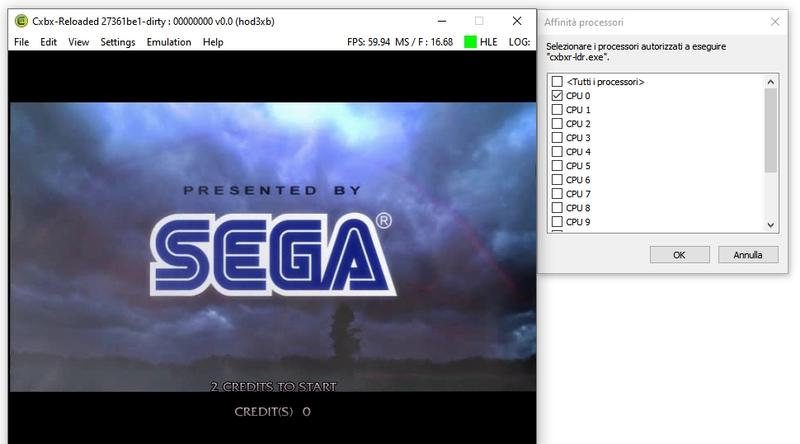Viewport: 800px width, 444px height.
Task: Click OK in Affinità processori dialog
Action: (x=680, y=255)
